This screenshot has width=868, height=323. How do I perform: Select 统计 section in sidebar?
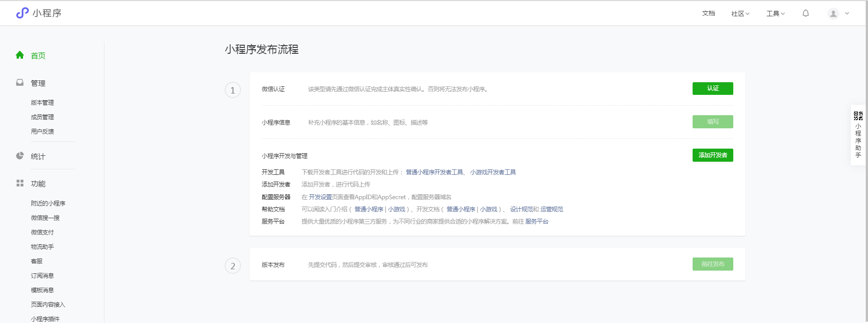point(38,156)
